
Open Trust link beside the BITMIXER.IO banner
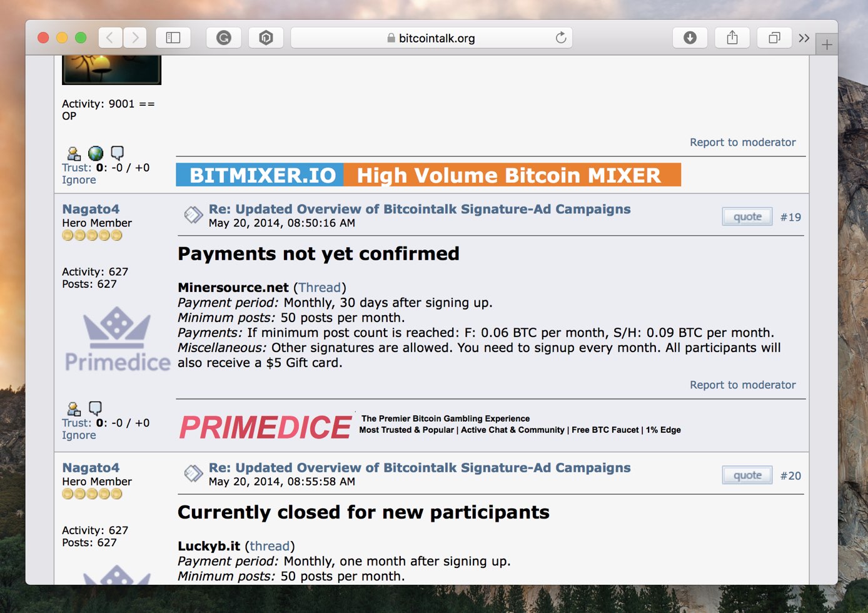tap(76, 168)
